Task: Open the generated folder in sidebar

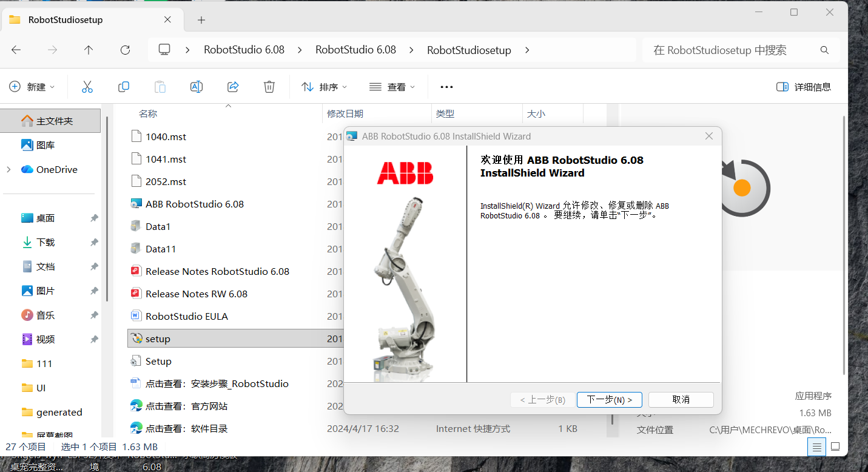Action: pos(50,412)
